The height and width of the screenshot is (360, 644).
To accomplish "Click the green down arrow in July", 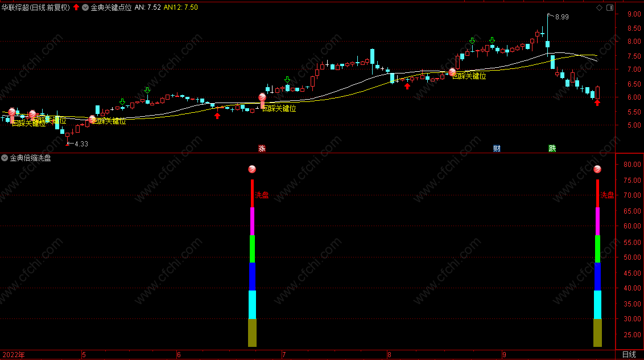I will pos(287,79).
